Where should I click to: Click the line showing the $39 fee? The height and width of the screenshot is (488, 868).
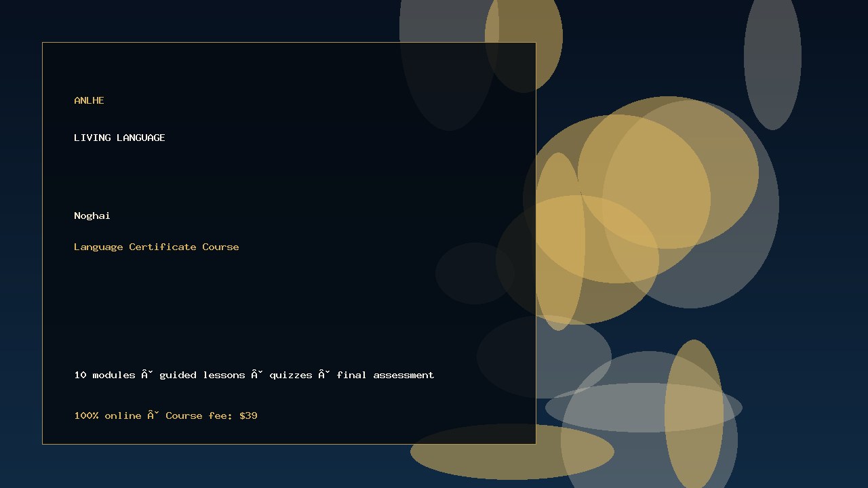tap(165, 415)
